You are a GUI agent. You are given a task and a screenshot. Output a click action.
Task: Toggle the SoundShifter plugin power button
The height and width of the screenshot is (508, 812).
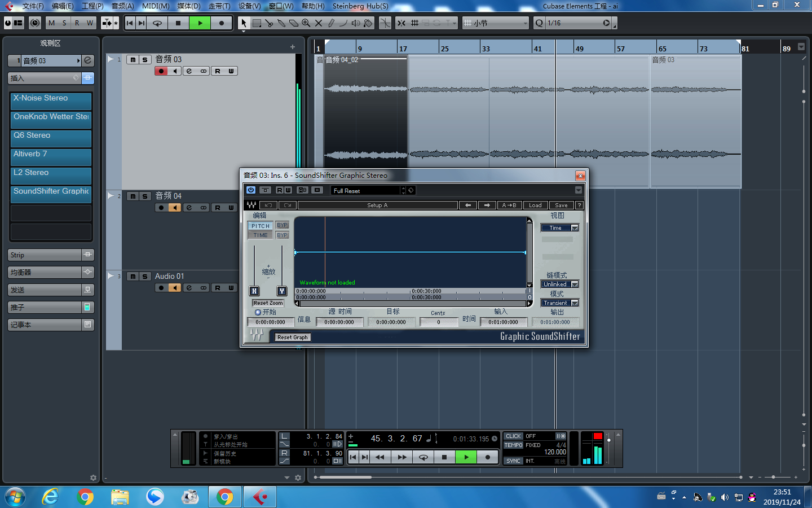[251, 190]
